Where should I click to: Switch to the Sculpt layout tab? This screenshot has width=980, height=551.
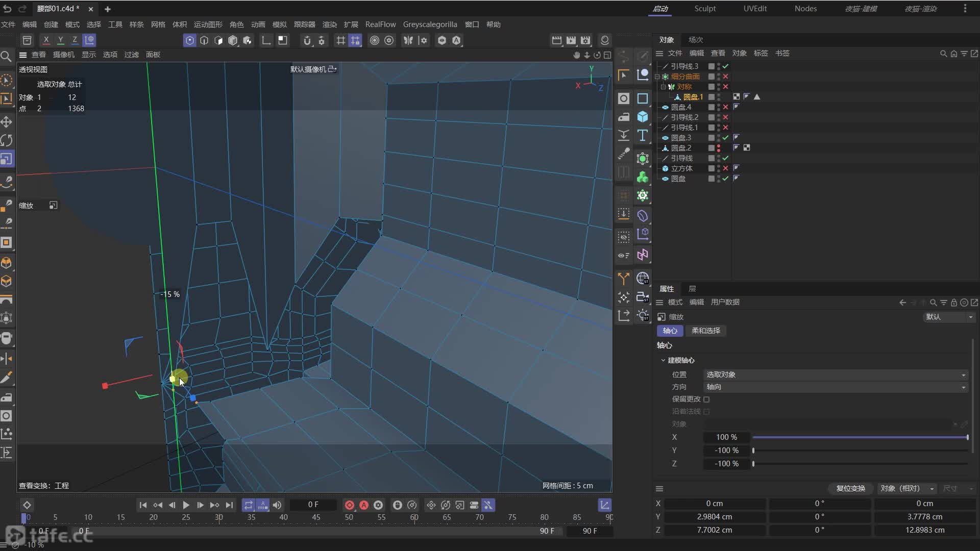point(705,9)
